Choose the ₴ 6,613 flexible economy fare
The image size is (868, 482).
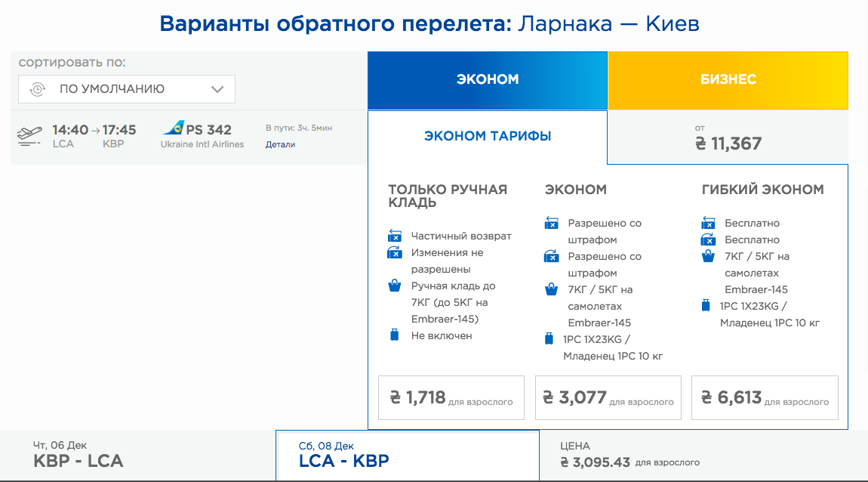(x=765, y=397)
